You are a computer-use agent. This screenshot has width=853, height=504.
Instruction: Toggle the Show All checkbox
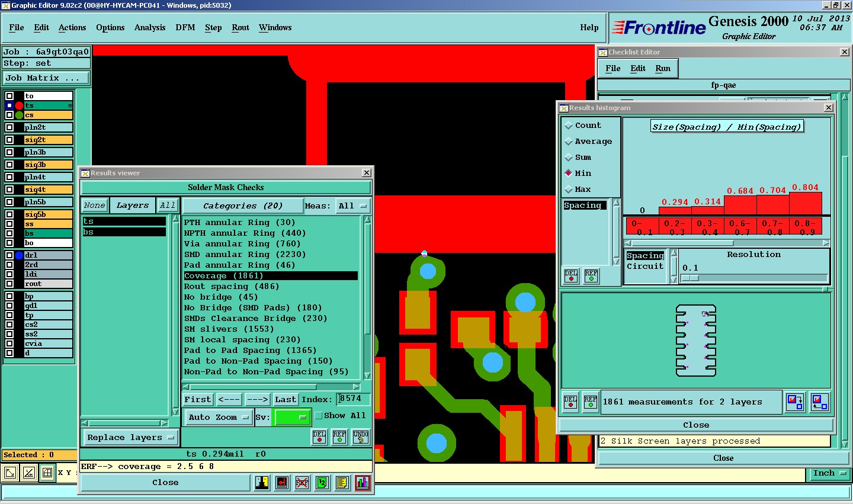click(x=319, y=416)
